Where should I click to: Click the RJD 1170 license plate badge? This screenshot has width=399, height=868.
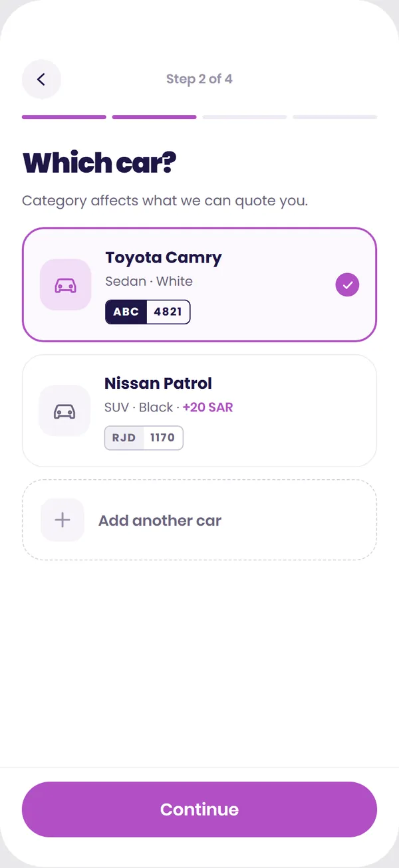(x=144, y=437)
